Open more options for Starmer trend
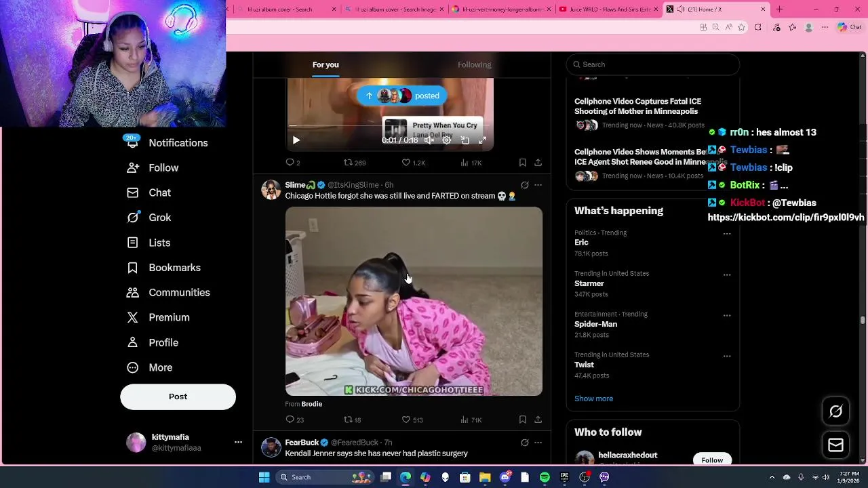This screenshot has height=488, width=868. pos(726,275)
